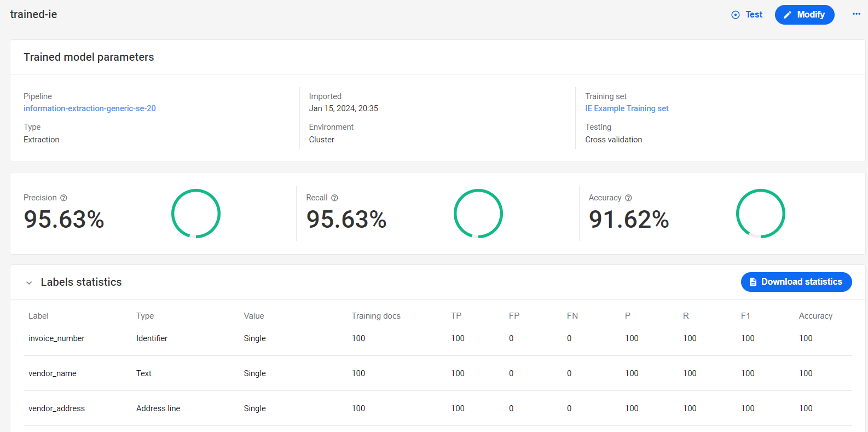Viewport: 868px width, 432px height.
Task: Click the Accuracy help question icon
Action: (628, 198)
